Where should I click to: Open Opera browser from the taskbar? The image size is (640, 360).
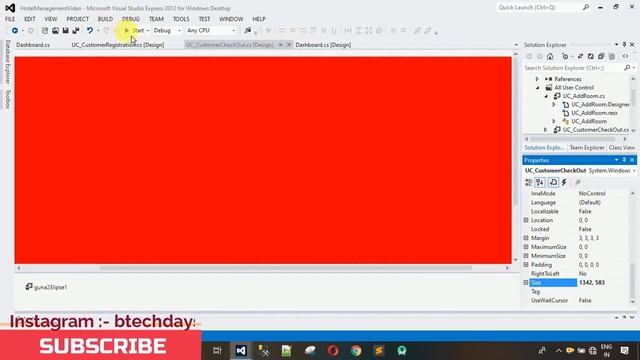click(333, 351)
